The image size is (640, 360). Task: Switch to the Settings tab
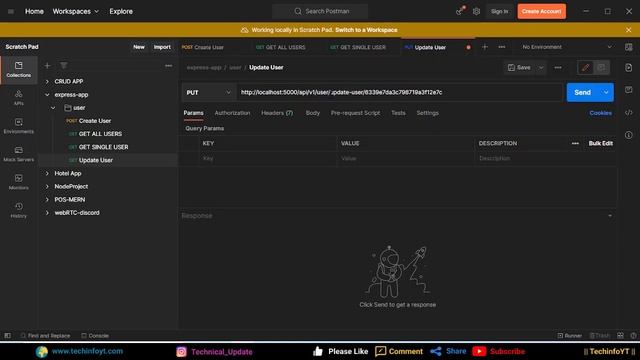[427, 113]
